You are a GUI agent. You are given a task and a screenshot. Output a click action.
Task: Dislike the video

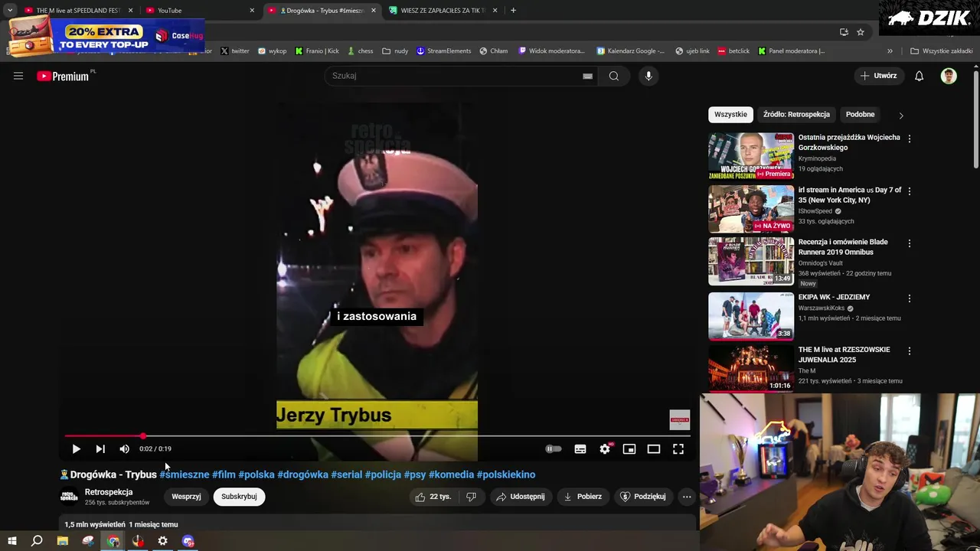click(472, 497)
